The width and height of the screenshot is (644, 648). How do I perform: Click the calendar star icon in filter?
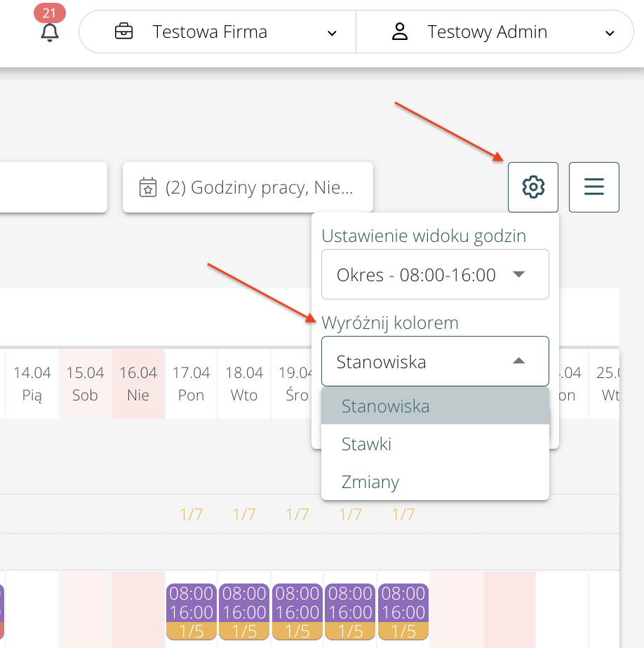coord(147,188)
